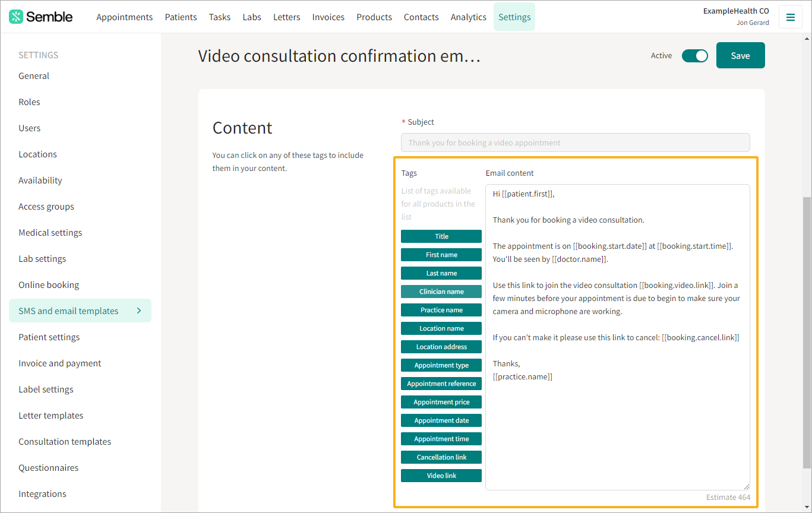Viewport: 812px width, 513px height.
Task: Click the page vertical scrollbar
Action: click(807, 332)
